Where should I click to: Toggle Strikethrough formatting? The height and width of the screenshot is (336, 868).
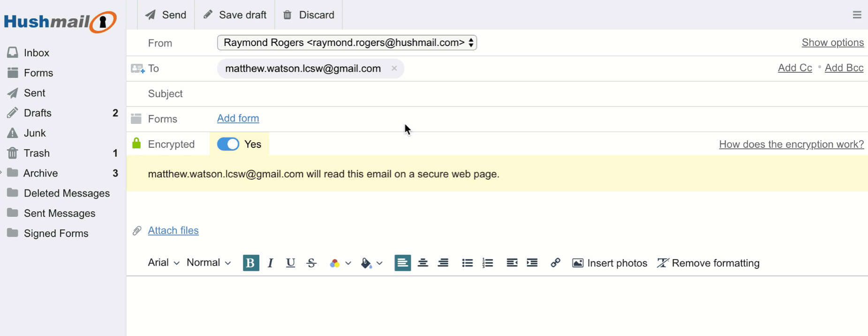point(311,263)
